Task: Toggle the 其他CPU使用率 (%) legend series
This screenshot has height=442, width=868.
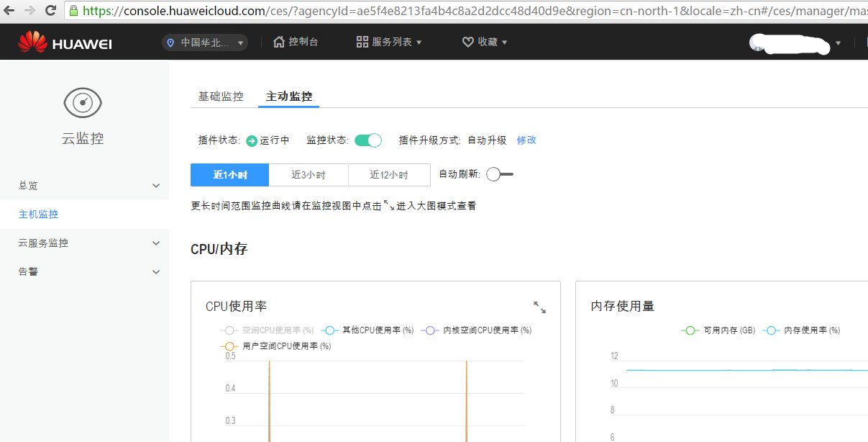Action: [x=367, y=330]
